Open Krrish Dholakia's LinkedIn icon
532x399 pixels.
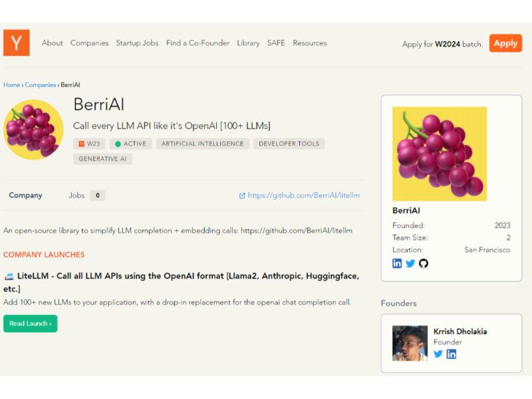452,354
